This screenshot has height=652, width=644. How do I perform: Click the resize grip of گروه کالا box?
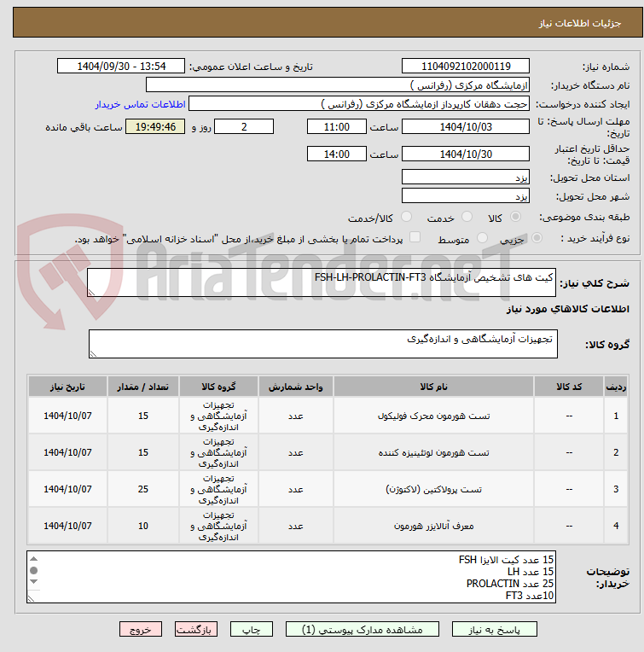94,353
